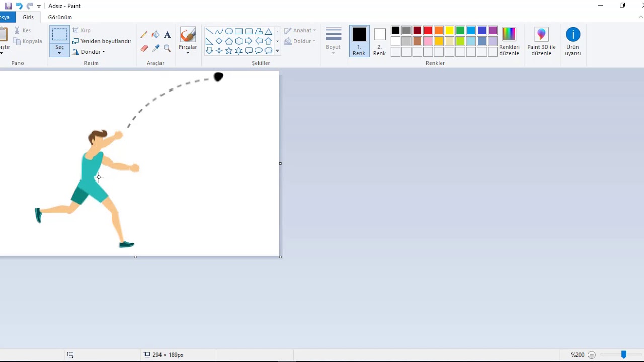Select the Eraser tool
Screen dimensions: 644x362
144,48
